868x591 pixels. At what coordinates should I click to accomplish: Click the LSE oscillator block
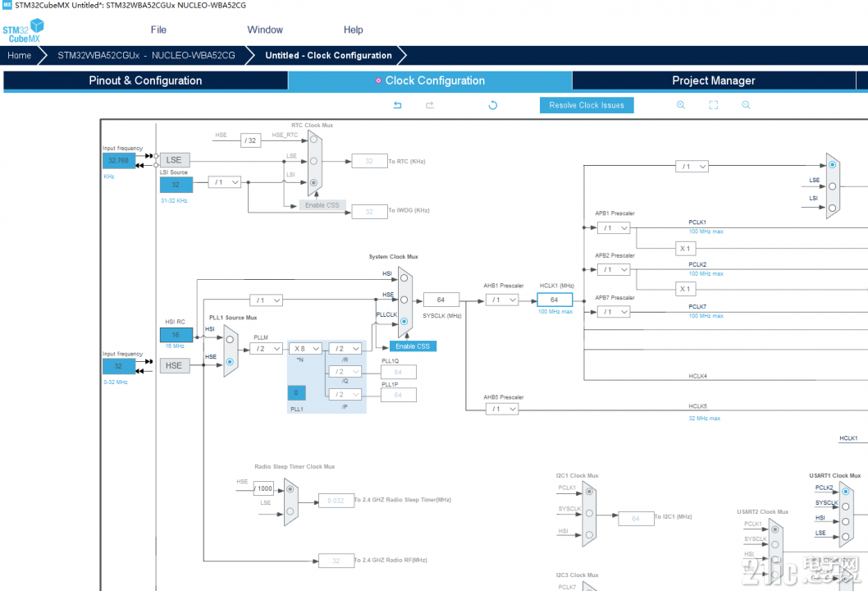point(175,160)
